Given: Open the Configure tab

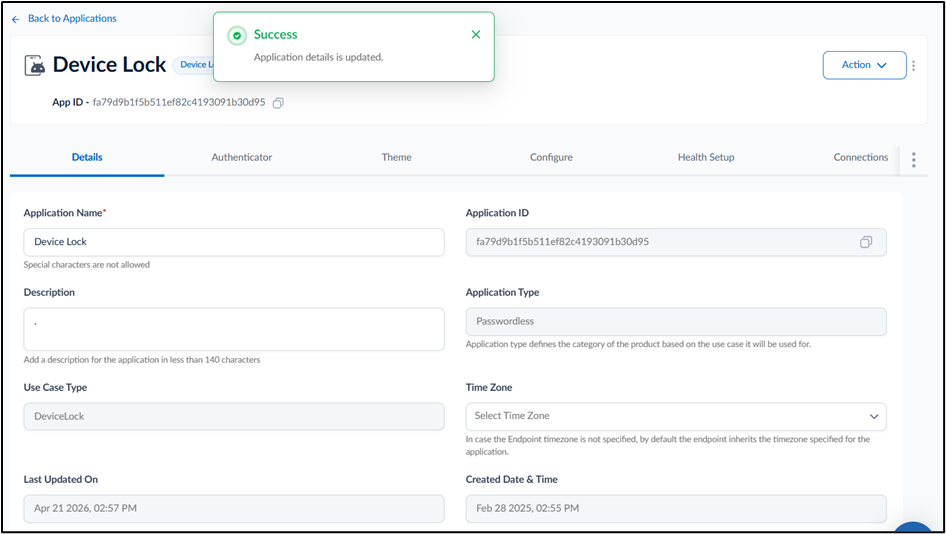Looking at the screenshot, I should pyautogui.click(x=551, y=157).
